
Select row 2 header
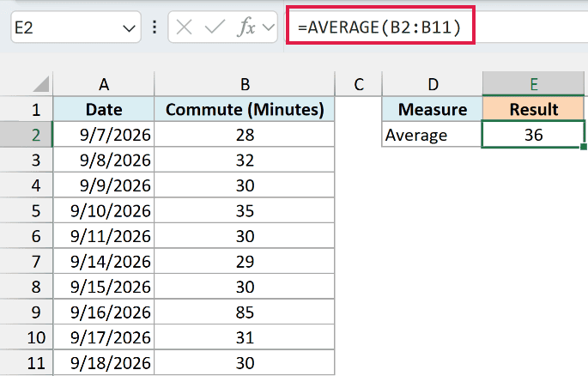click(27, 135)
